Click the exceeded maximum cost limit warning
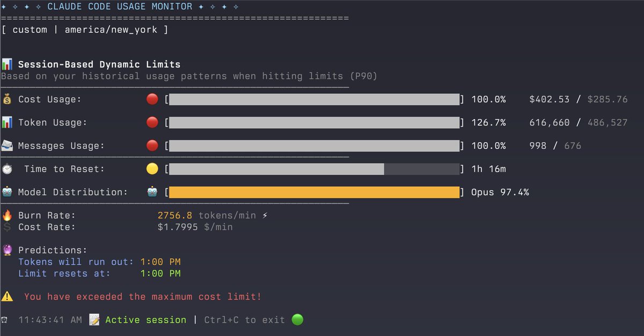The height and width of the screenshot is (336, 644). (x=143, y=296)
